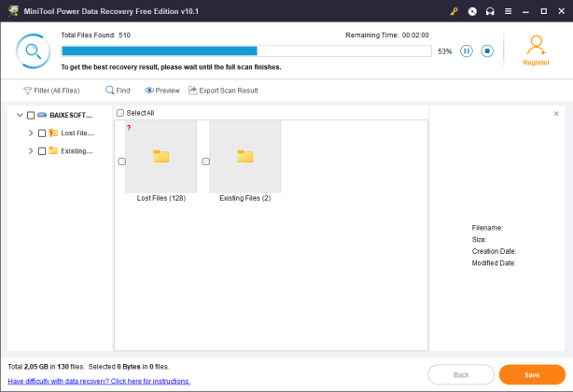Click the key registration icon in title bar
573x392 pixels.
pyautogui.click(x=454, y=11)
